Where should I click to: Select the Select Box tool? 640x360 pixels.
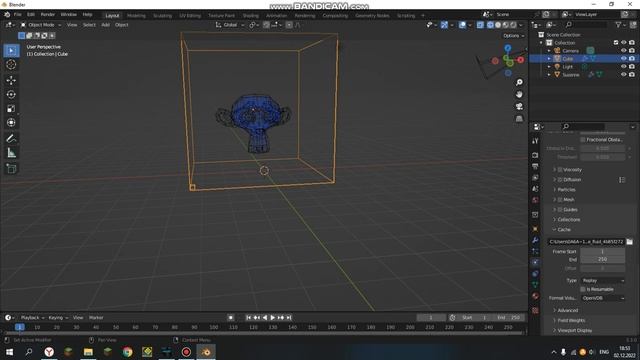coord(11,51)
